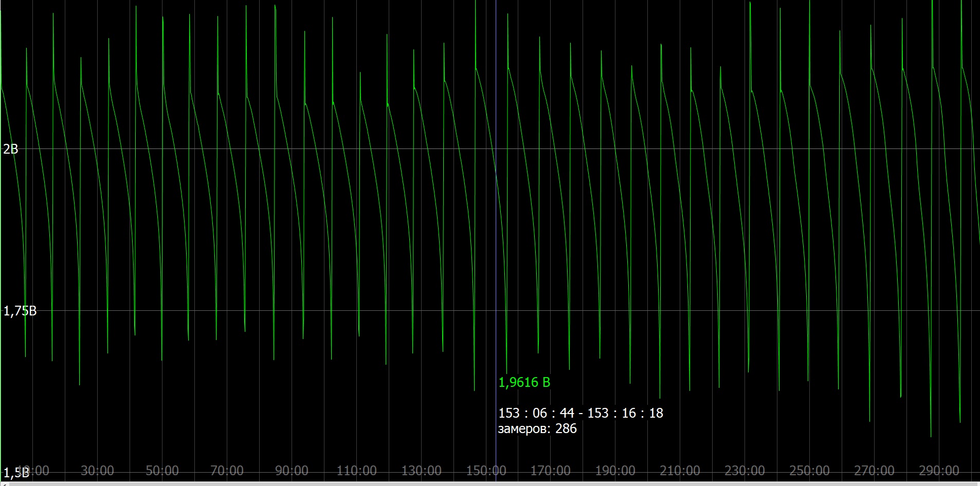Click the 170:00 time axis label
Screen dimensions: 980x486
pyautogui.click(x=550, y=471)
